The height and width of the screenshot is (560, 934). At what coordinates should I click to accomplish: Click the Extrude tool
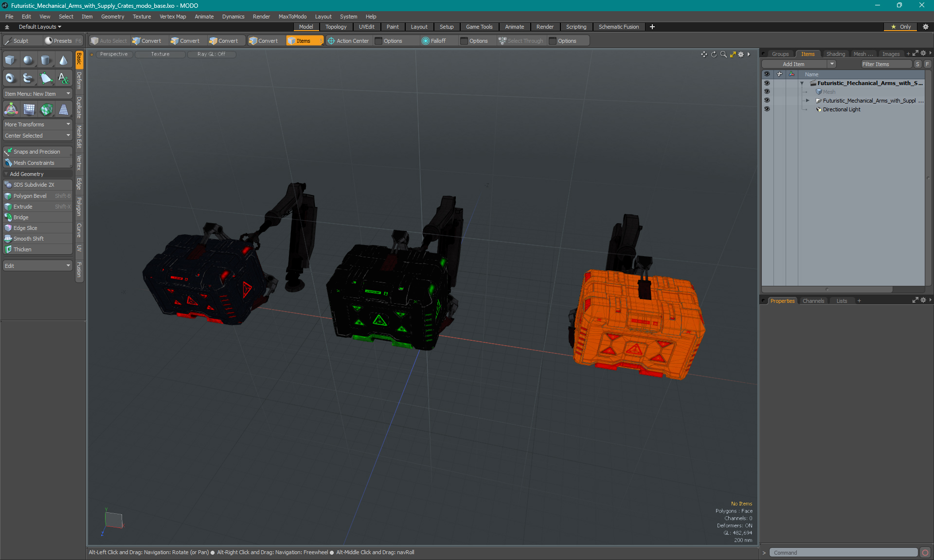[x=23, y=207]
